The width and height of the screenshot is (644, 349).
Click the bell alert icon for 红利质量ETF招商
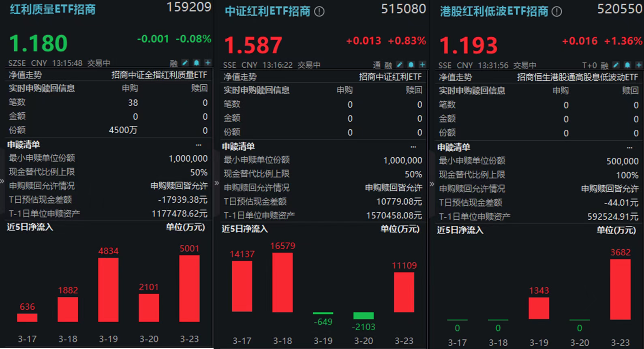(197, 63)
